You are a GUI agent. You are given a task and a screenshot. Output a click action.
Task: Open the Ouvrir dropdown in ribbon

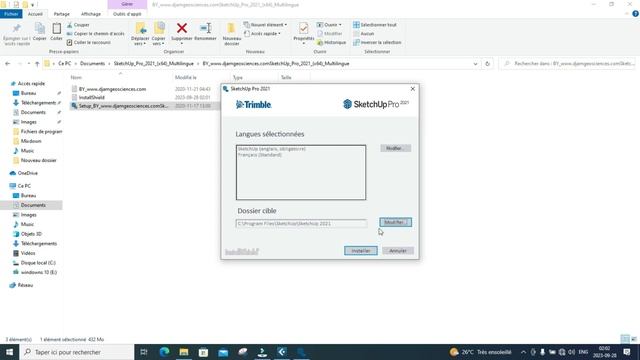tap(329, 25)
